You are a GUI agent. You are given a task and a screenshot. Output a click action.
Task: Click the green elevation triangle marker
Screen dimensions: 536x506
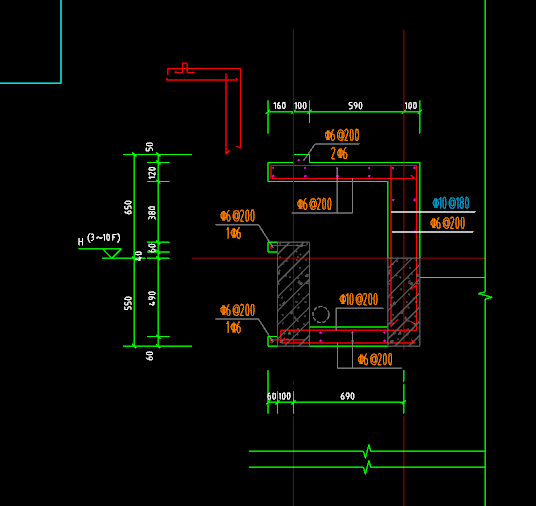click(112, 253)
